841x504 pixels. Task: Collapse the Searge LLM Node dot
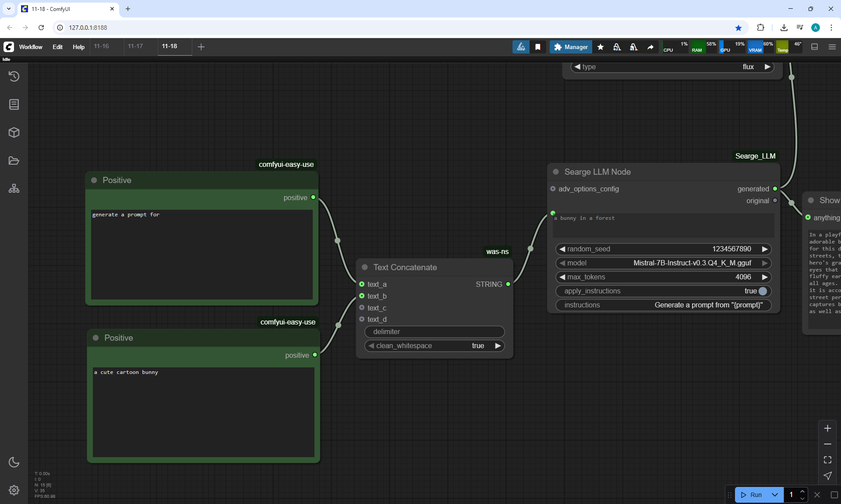point(556,172)
